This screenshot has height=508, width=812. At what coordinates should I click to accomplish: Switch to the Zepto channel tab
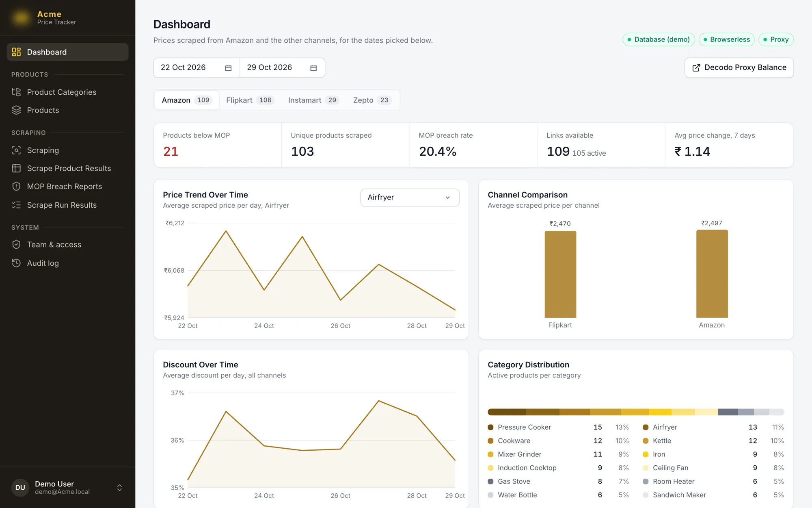pyautogui.click(x=371, y=100)
